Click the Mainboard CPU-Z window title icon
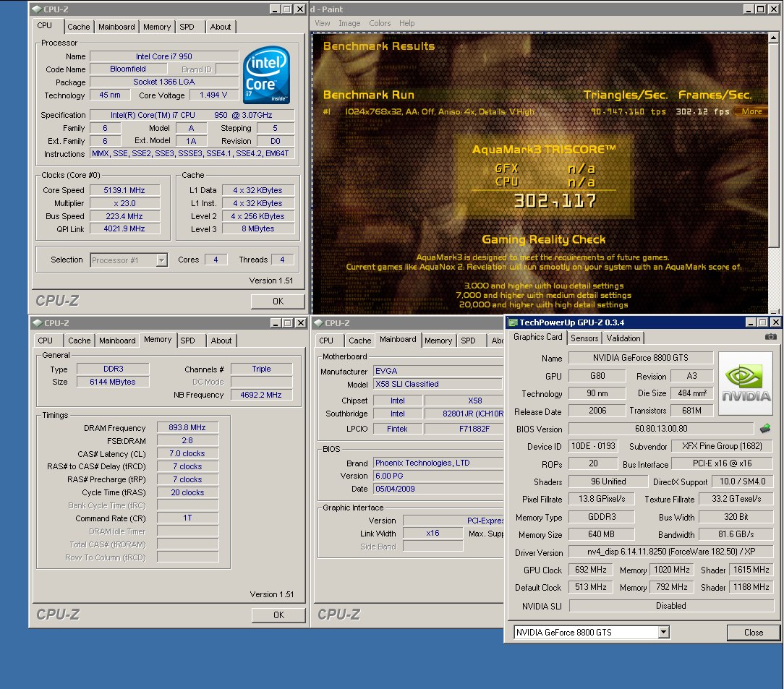This screenshot has height=689, width=784. [318, 322]
